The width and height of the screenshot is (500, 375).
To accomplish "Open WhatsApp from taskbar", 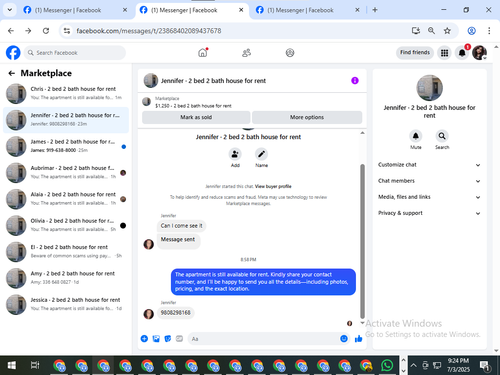I will (x=387, y=365).
